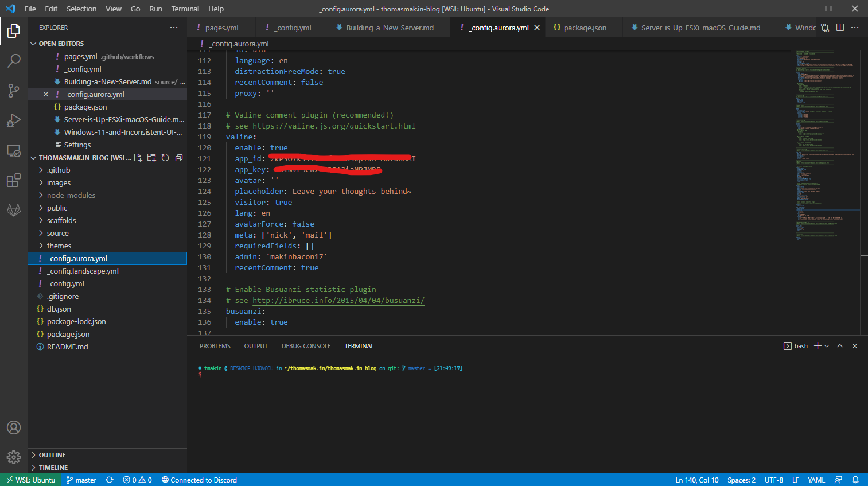Go to line via Ln 140, Col 10
868x486 pixels.
coord(697,480)
